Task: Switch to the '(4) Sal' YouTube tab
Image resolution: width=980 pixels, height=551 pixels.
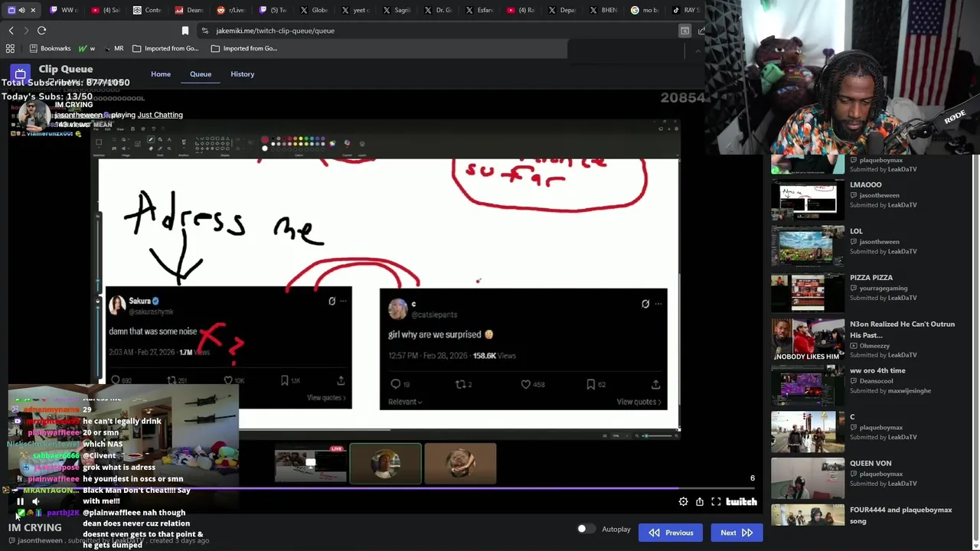Action: [x=106, y=10]
